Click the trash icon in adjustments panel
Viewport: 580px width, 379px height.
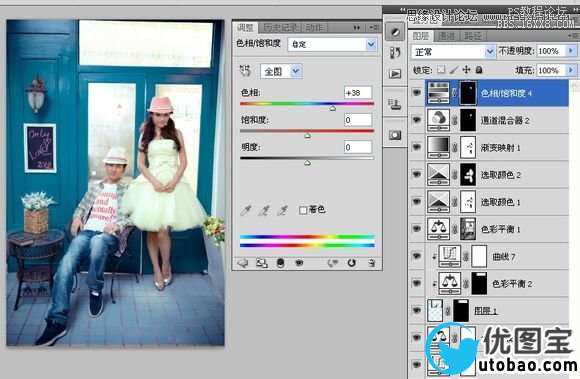371,263
